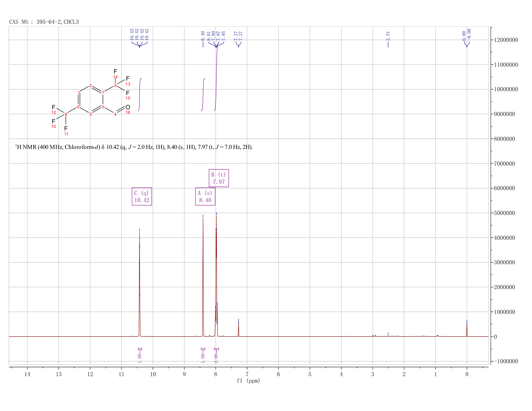Click the oxygen atom O 16 in structure
Viewport: 532px width, 411px height.
click(x=128, y=107)
